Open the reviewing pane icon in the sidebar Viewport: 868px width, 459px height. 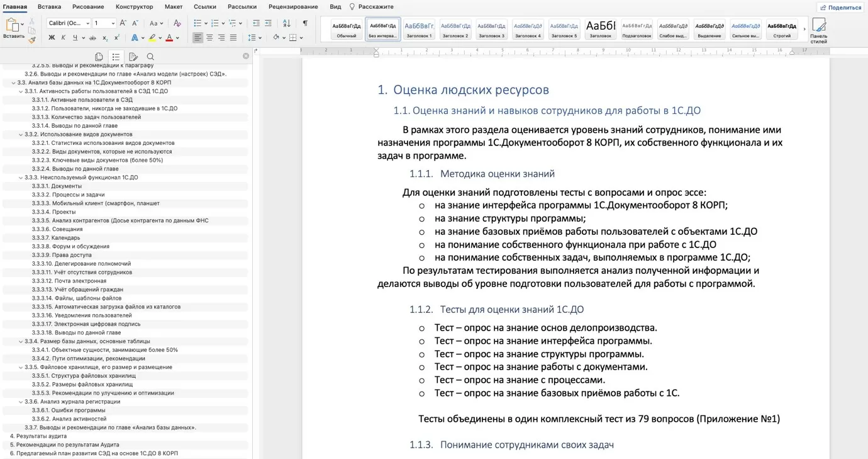click(x=133, y=57)
